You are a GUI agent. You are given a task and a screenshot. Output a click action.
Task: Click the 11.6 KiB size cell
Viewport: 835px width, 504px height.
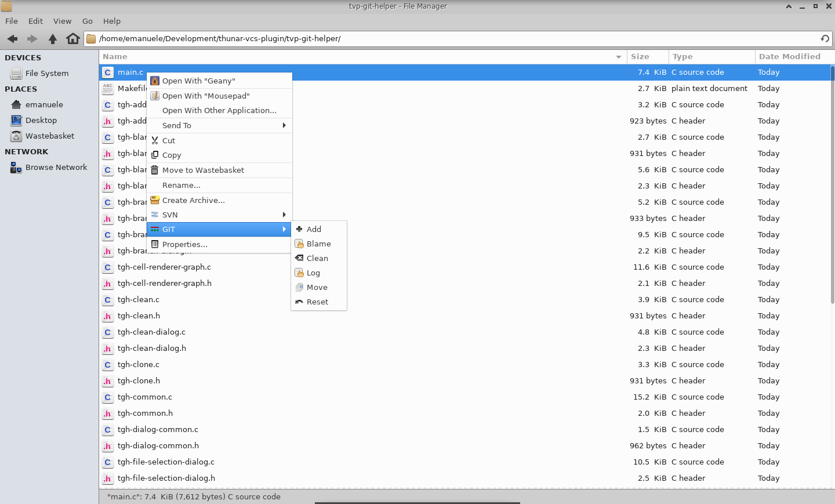[x=649, y=267]
